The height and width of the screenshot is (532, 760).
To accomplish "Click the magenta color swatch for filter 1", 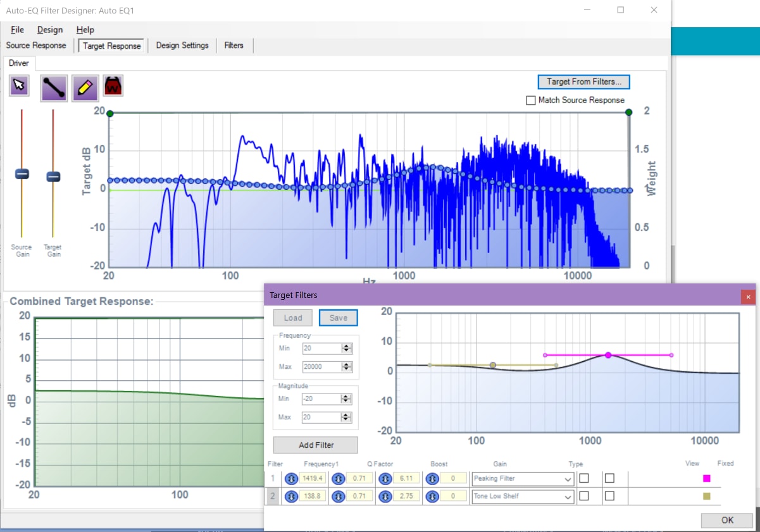I will pos(707,479).
